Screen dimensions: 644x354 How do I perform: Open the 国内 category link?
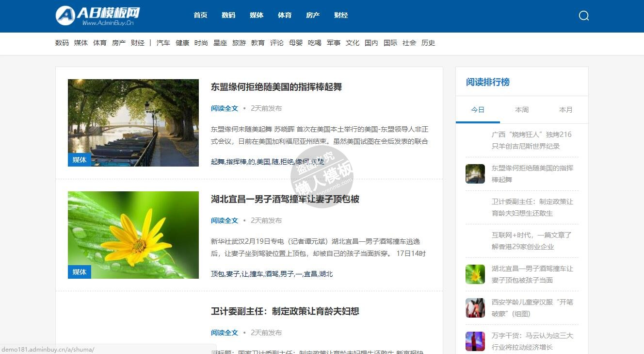tap(371, 43)
